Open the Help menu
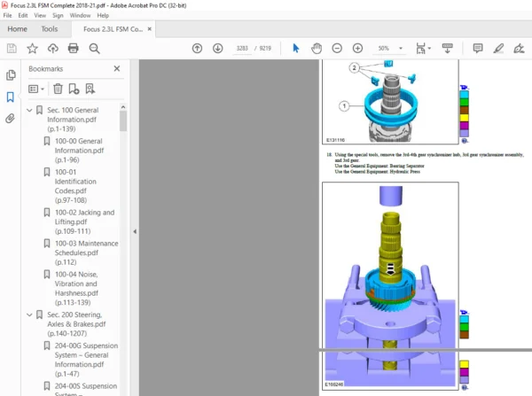This screenshot has height=396, width=532. pos(103,15)
